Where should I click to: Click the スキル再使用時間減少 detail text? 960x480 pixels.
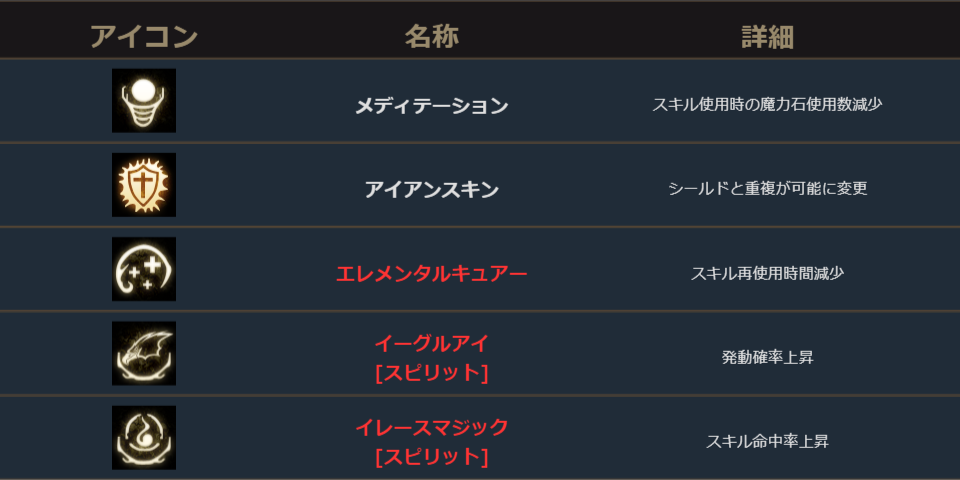click(767, 272)
